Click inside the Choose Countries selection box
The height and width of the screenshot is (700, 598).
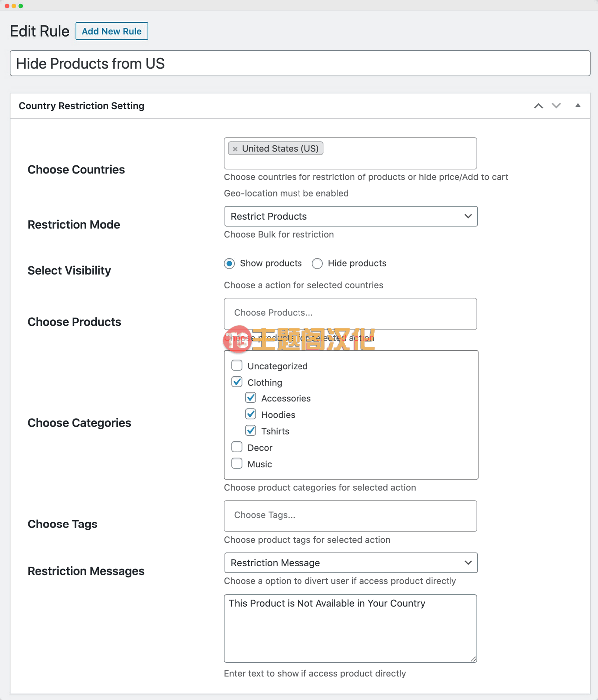pyautogui.click(x=350, y=153)
